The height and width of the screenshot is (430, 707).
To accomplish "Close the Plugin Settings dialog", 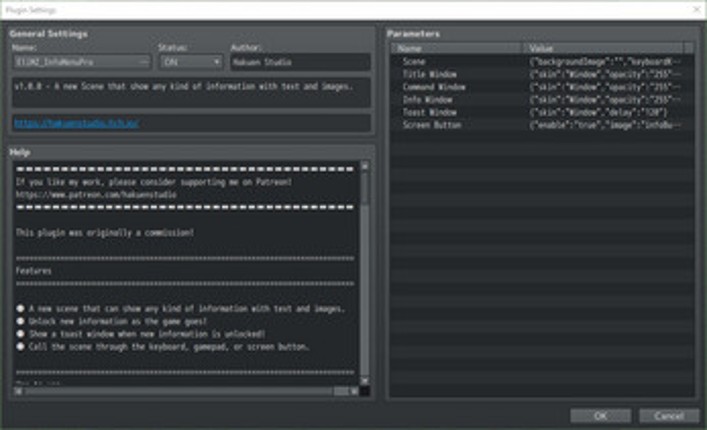I will [696, 9].
